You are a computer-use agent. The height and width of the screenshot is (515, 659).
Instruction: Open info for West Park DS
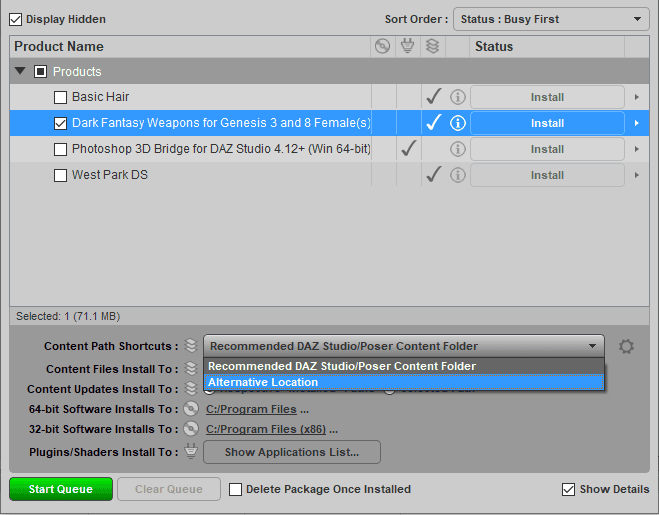coord(458,175)
